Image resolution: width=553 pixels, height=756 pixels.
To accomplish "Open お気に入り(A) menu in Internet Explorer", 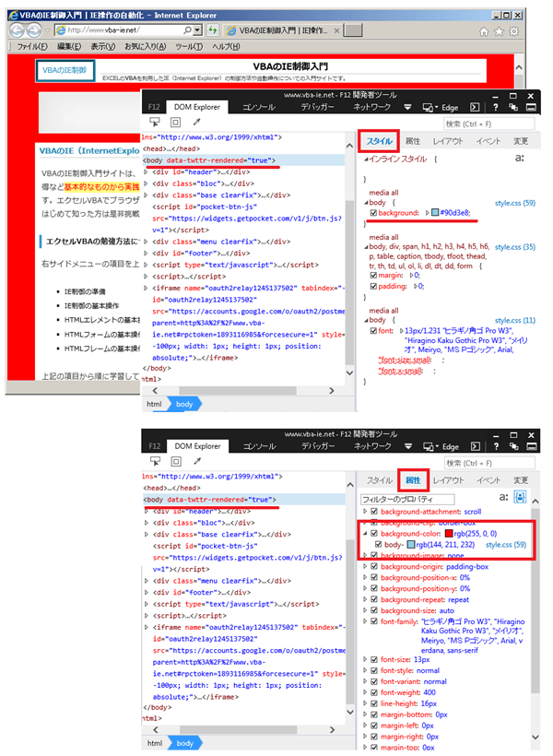I will pyautogui.click(x=145, y=47).
